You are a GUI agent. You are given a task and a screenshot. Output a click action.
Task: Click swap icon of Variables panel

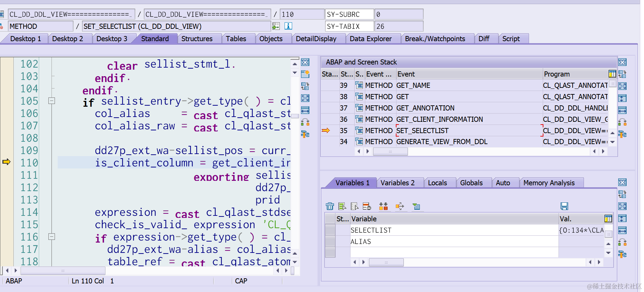pos(622,242)
